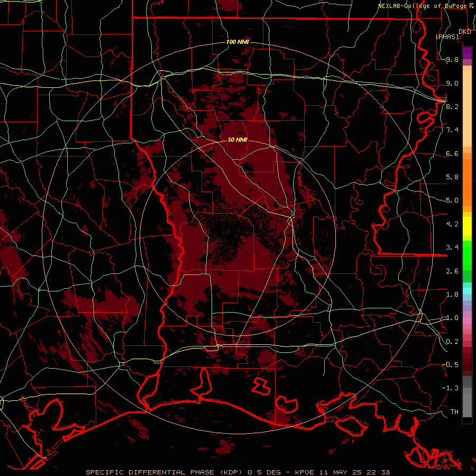Click the 9.8 scale value
476x476 pixels.
[452, 60]
